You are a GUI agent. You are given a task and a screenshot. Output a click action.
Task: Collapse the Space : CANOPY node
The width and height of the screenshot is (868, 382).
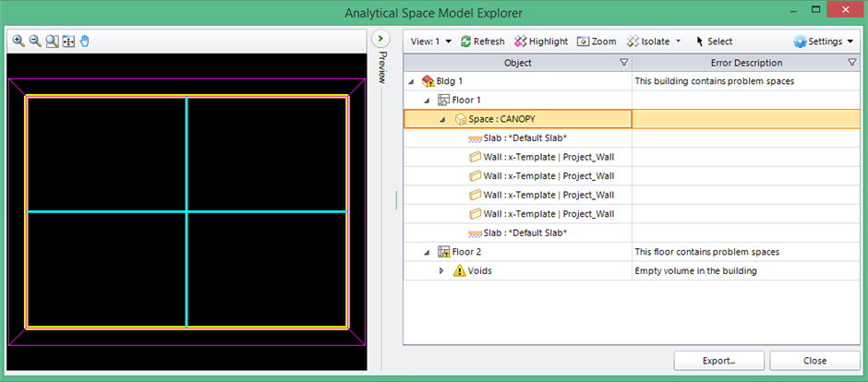[442, 119]
